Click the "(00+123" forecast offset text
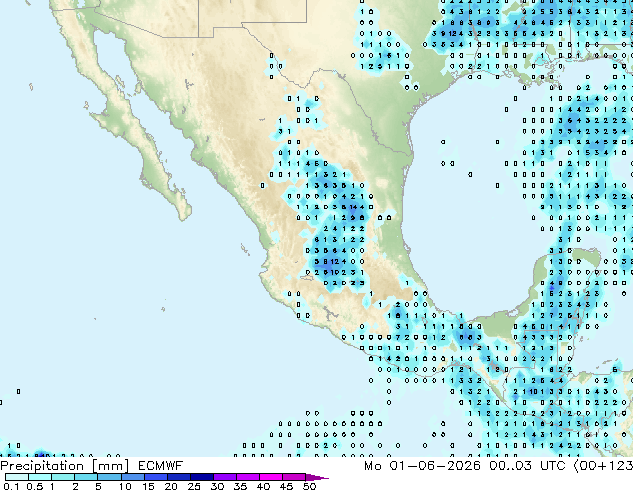This screenshot has width=634, height=490. (x=603, y=466)
